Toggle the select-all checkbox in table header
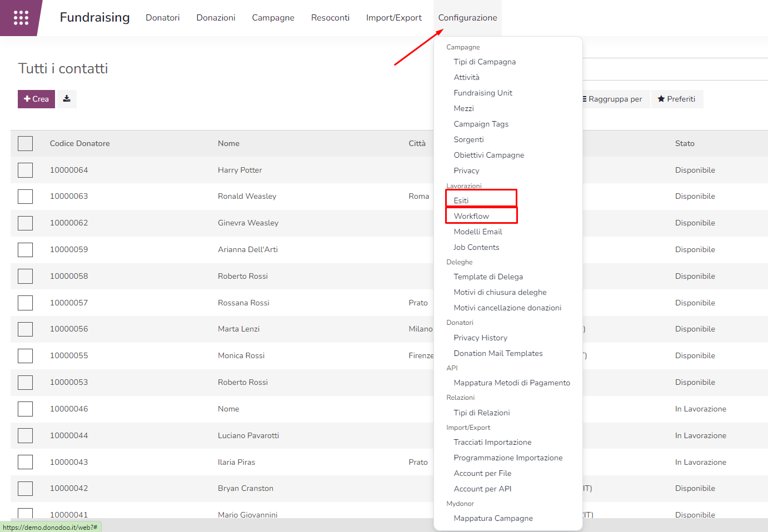The height and width of the screenshot is (532, 768). point(25,143)
